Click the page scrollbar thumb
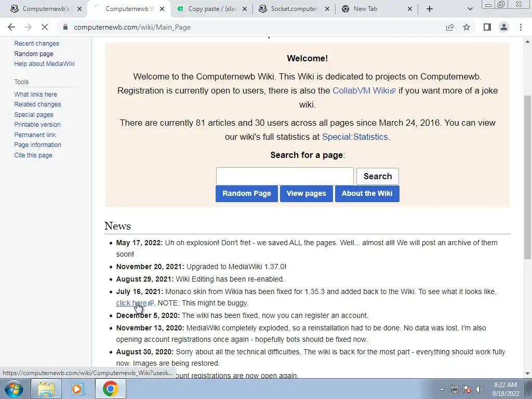Viewport: 532px width, 399px height. pos(527,177)
